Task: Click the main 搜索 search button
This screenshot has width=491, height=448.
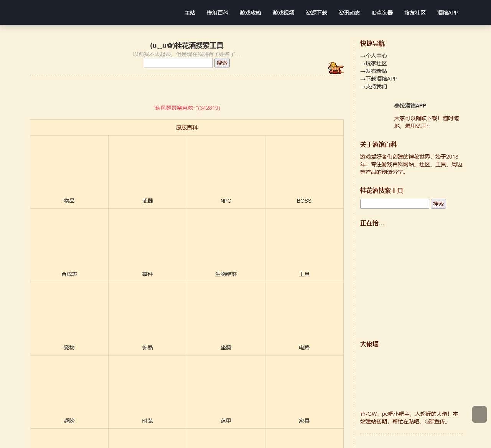Action: pyautogui.click(x=222, y=63)
